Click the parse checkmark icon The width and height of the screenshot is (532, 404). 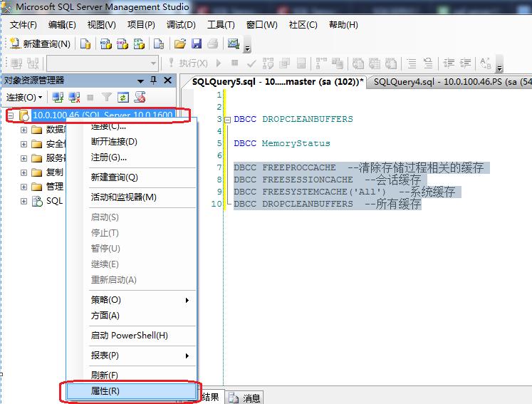point(251,63)
